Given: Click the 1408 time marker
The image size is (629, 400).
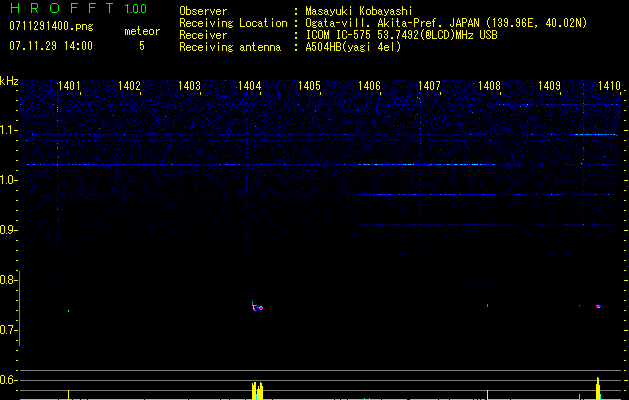Looking at the screenshot, I should [x=489, y=86].
